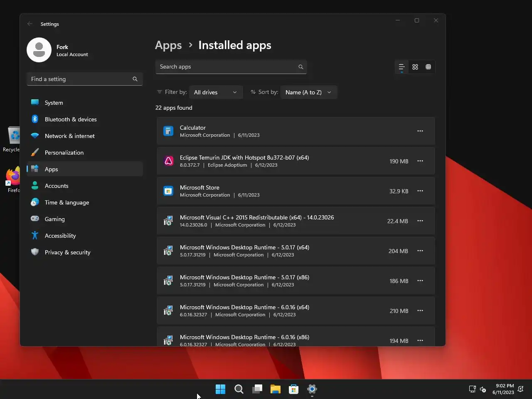Open File Explorer from taskbar

(276, 389)
